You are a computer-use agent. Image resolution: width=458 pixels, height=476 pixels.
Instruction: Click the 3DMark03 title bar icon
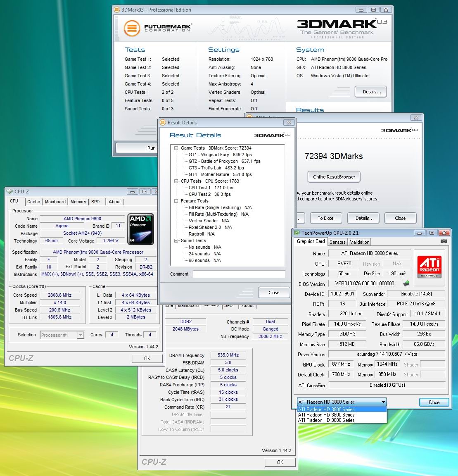click(x=116, y=10)
